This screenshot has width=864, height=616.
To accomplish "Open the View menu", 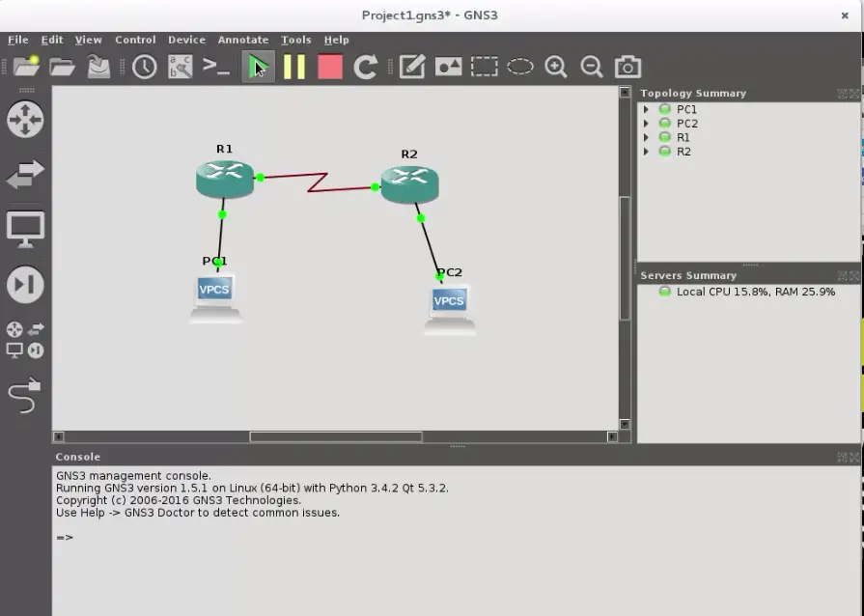I will (x=88, y=40).
